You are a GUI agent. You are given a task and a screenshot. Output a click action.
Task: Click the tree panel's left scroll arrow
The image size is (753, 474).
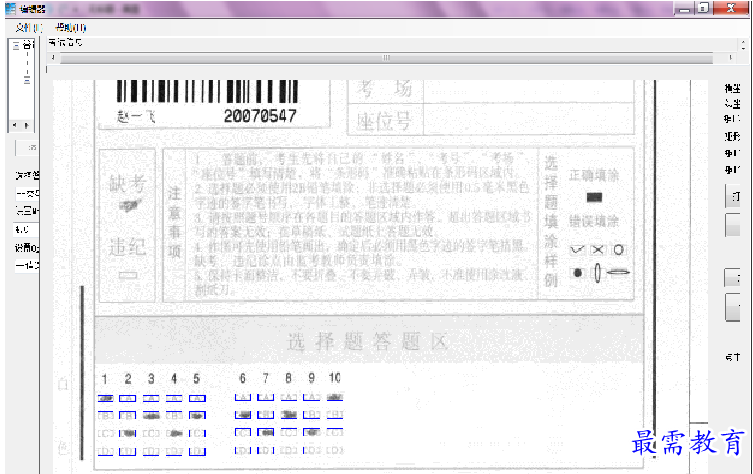tap(14, 125)
